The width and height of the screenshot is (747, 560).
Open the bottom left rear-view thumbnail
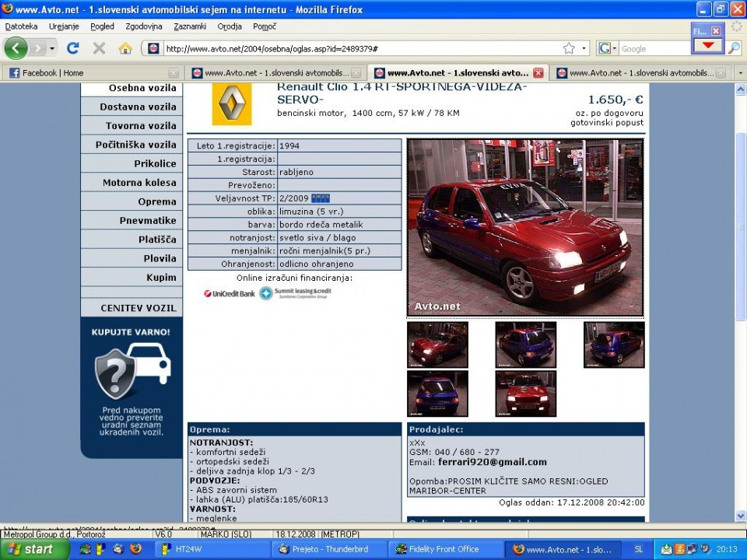tap(438, 394)
